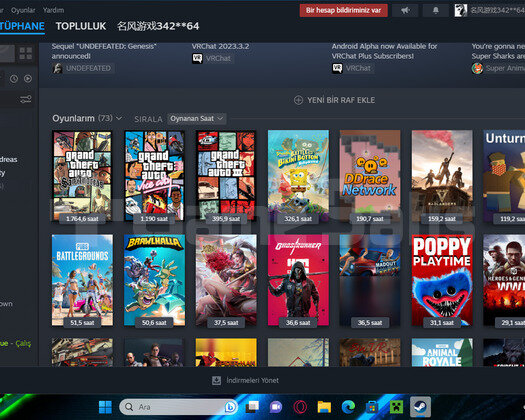The image size is (525, 420).
Task: Select Grand Theft Auto San Andreas cover
Action: [x=82, y=176]
